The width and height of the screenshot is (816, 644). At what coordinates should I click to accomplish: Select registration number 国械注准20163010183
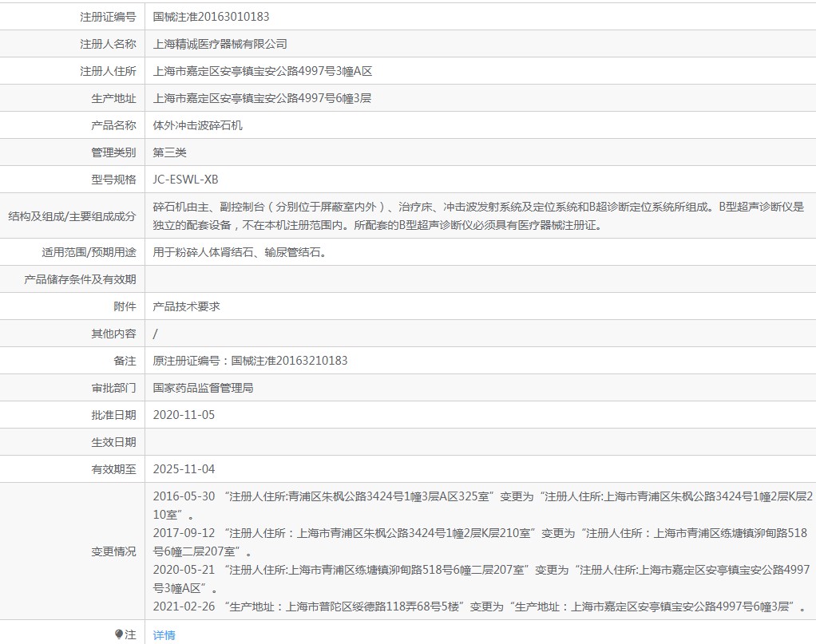(211, 17)
